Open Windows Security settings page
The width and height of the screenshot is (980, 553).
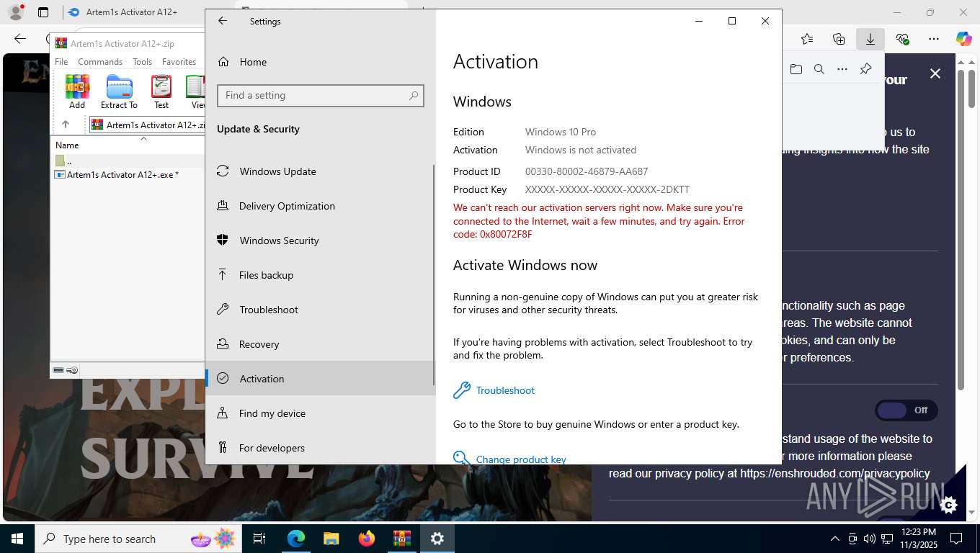pos(321,240)
